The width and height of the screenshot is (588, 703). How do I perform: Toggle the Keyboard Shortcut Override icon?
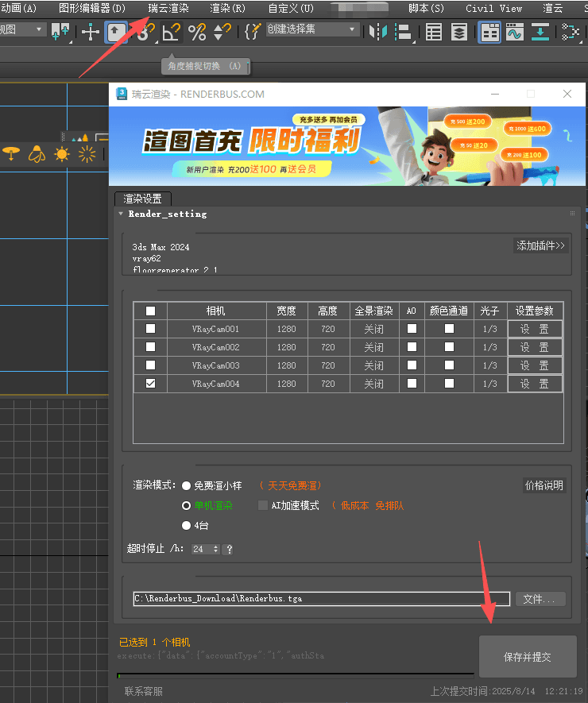[116, 33]
